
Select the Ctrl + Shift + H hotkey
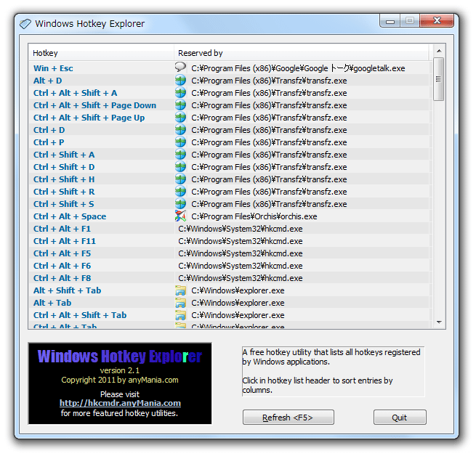click(x=64, y=179)
